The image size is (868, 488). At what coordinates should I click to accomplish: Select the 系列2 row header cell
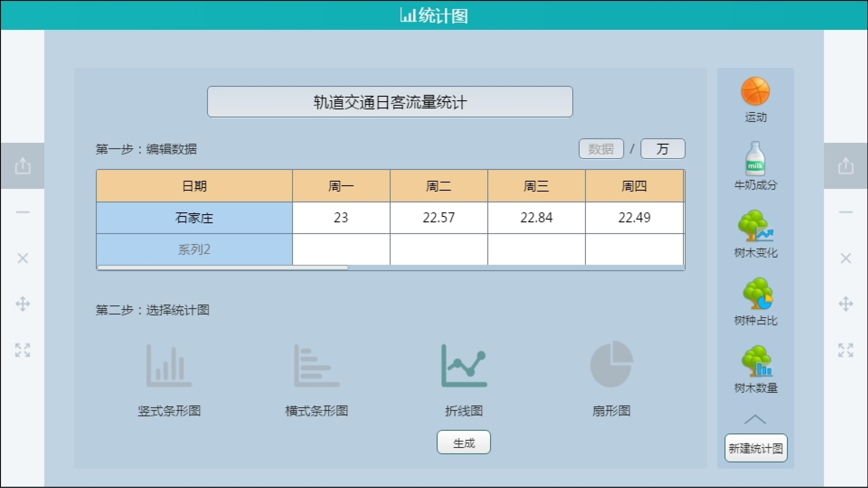[194, 249]
